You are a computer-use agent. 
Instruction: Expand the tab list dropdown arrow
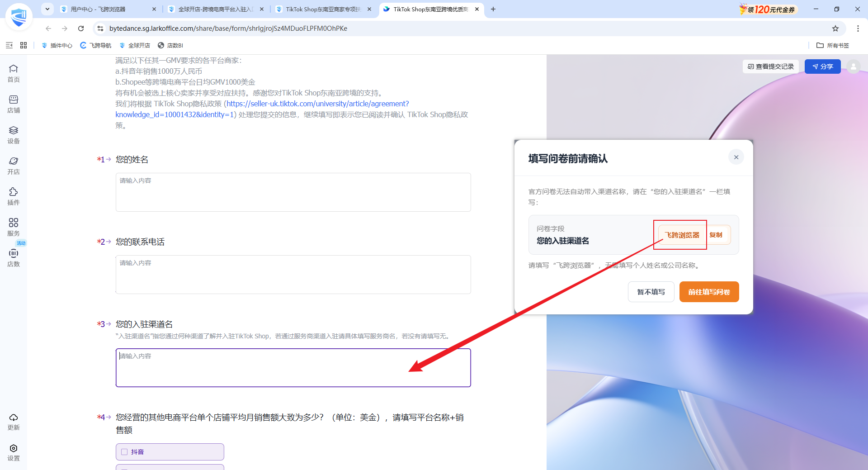[x=47, y=9]
